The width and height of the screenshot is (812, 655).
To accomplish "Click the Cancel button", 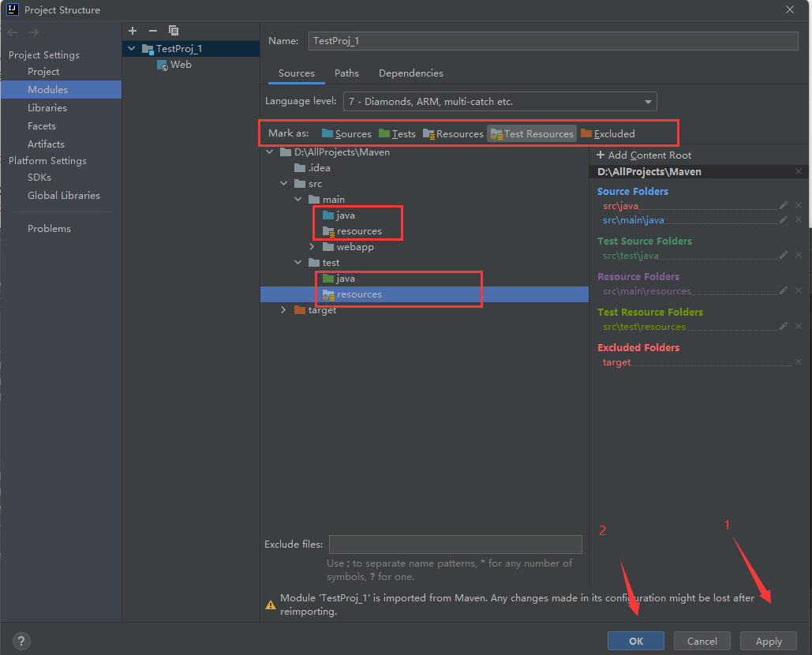I will tap(702, 641).
